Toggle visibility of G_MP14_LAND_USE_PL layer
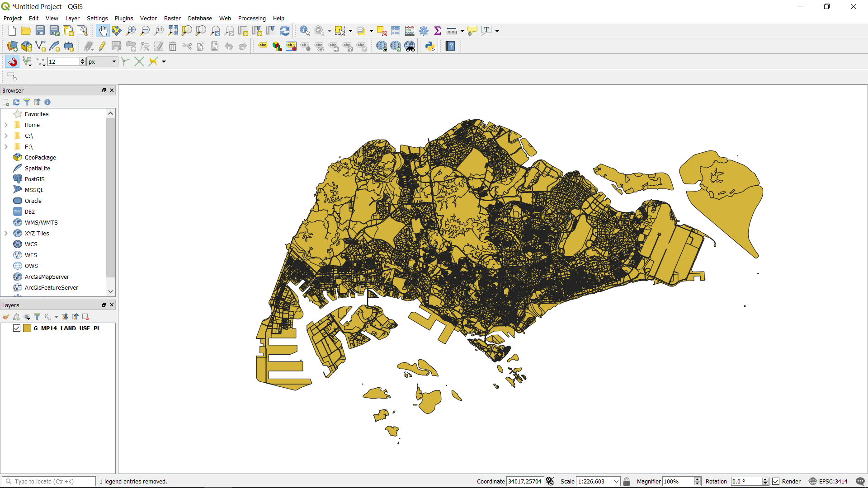This screenshot has width=868, height=488. (x=17, y=328)
